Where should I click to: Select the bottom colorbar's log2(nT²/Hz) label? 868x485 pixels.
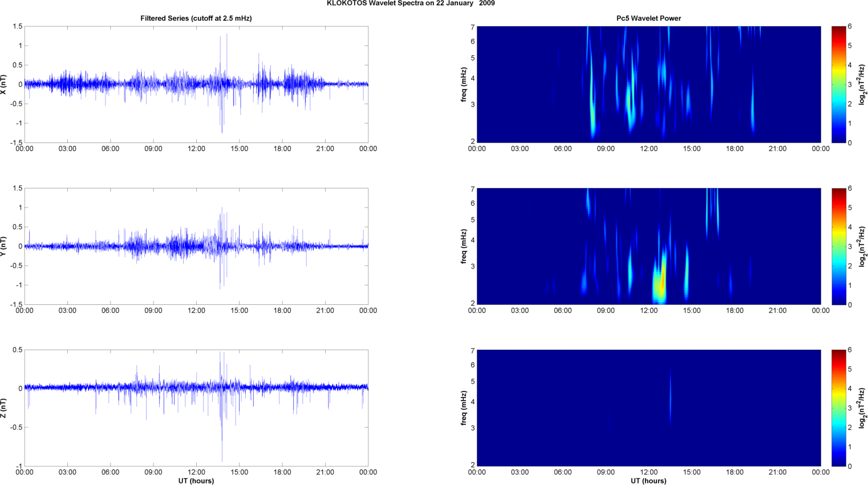(862, 408)
